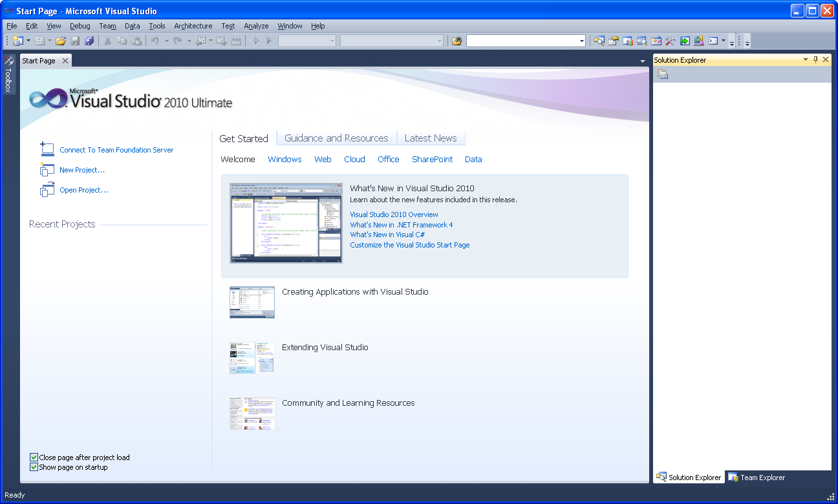
Task: Uncheck Show page on startup
Action: [x=34, y=467]
